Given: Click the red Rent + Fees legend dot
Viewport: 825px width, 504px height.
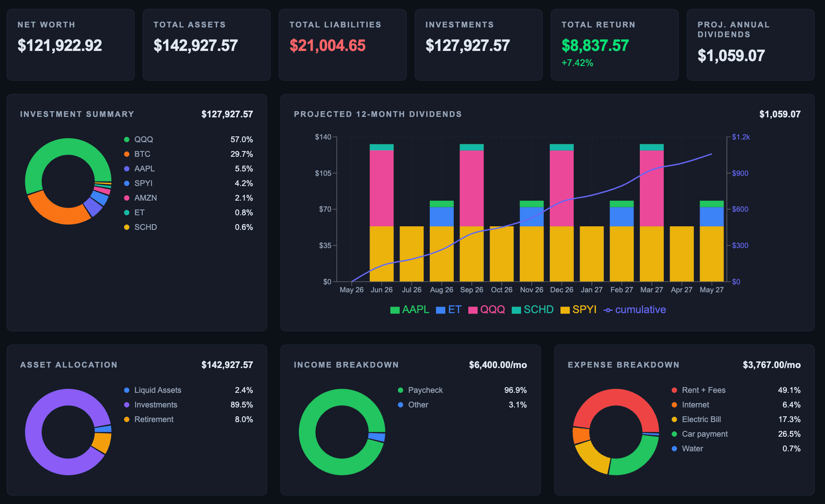Looking at the screenshot, I should click(x=674, y=390).
